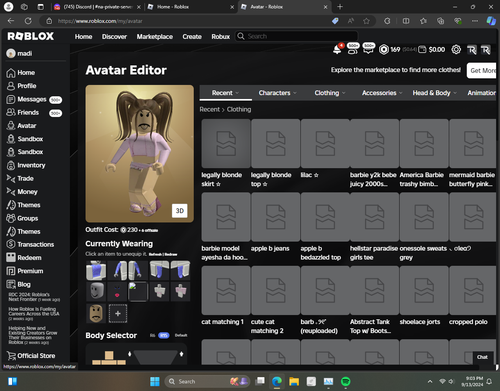Open the notifications bell icon

[337, 50]
